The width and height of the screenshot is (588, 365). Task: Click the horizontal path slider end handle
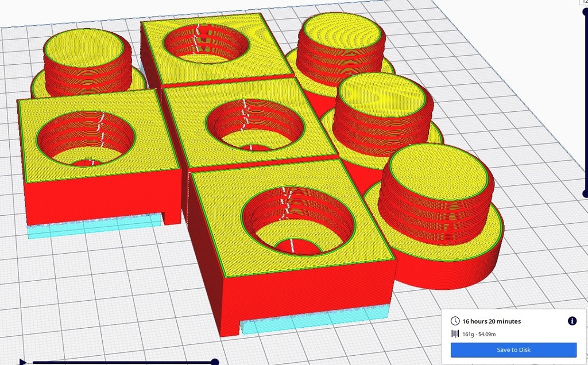(x=215, y=362)
